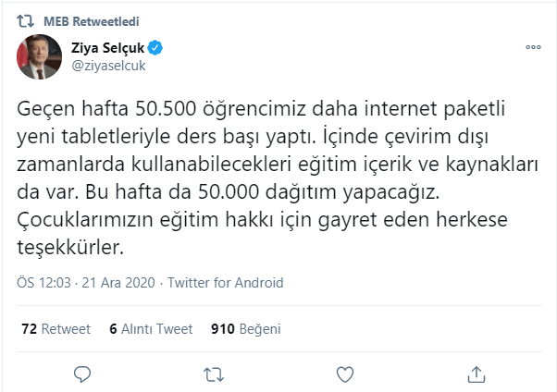This screenshot has height=392, width=557.
Task: Retweet this tweet using the bottom retweet icon
Action: click(x=214, y=374)
